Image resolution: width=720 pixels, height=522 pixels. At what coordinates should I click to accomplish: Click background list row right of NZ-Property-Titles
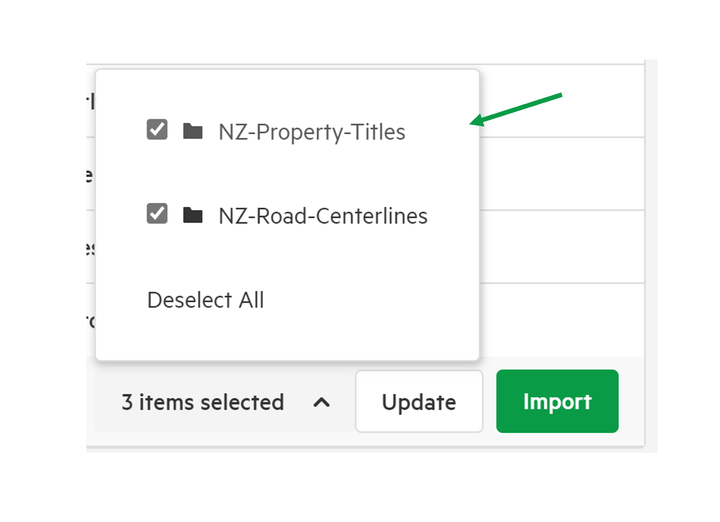tap(562, 174)
